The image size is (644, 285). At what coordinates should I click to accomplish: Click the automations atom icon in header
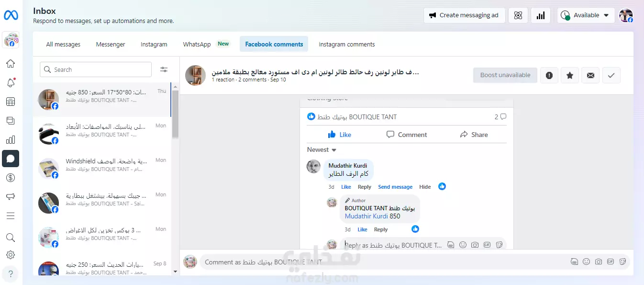[x=518, y=15]
